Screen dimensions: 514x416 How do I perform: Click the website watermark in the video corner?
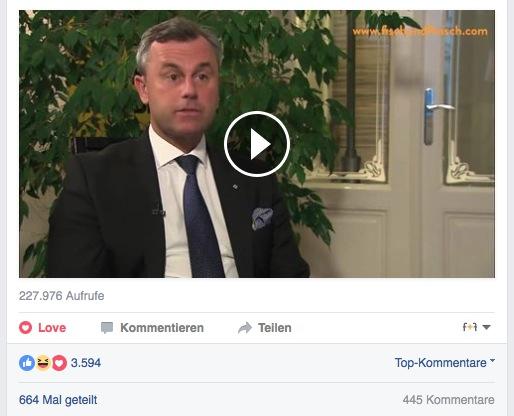point(420,32)
